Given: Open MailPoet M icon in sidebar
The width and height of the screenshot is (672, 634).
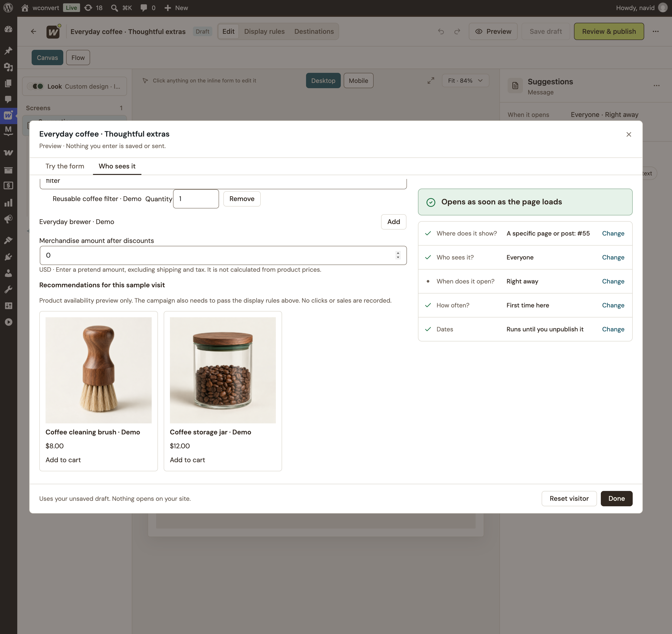Looking at the screenshot, I should pos(8,131).
